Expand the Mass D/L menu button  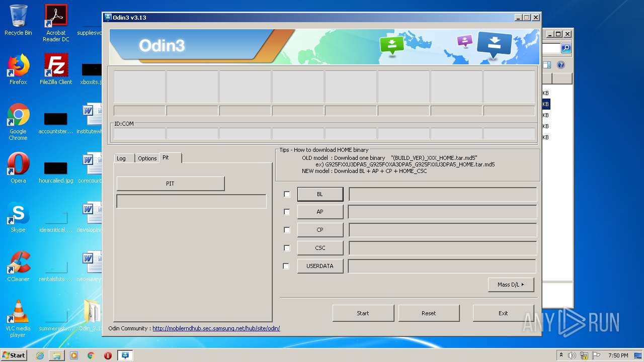pos(511,285)
